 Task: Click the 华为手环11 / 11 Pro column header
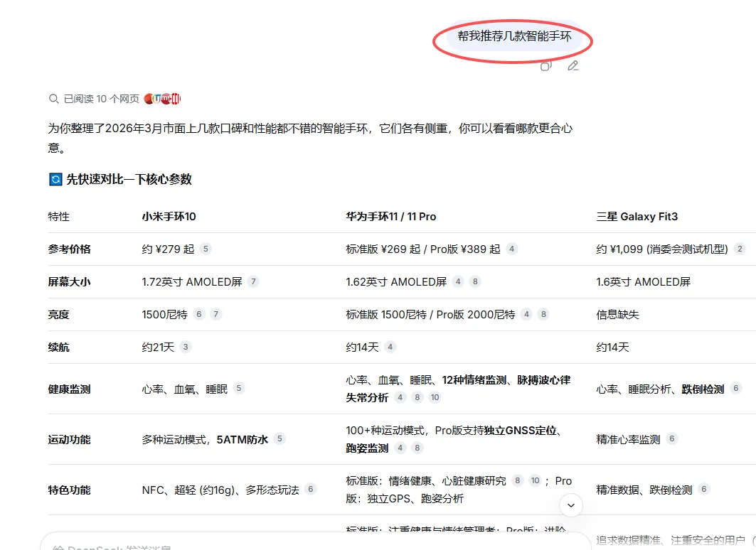(x=390, y=216)
